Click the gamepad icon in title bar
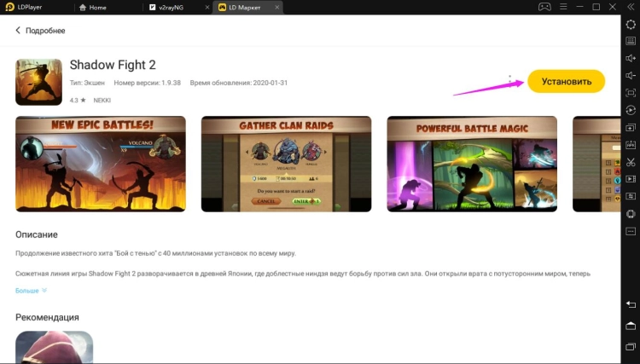 544,7
